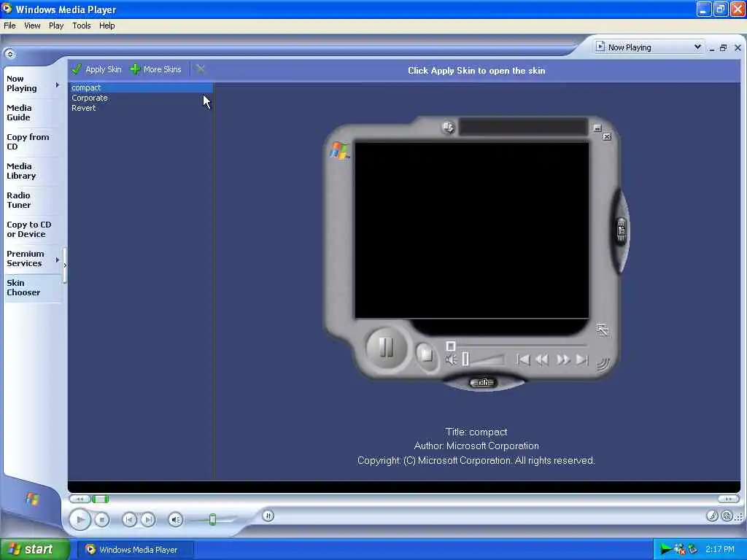Click the rewind button left of seek bar

click(80, 499)
